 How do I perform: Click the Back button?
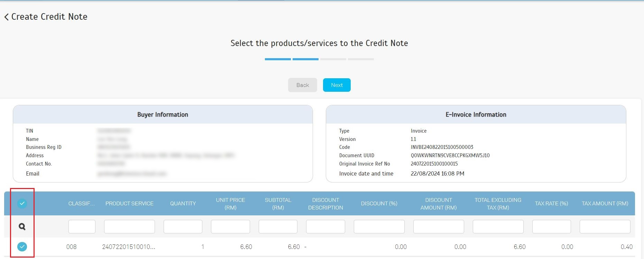pyautogui.click(x=302, y=85)
